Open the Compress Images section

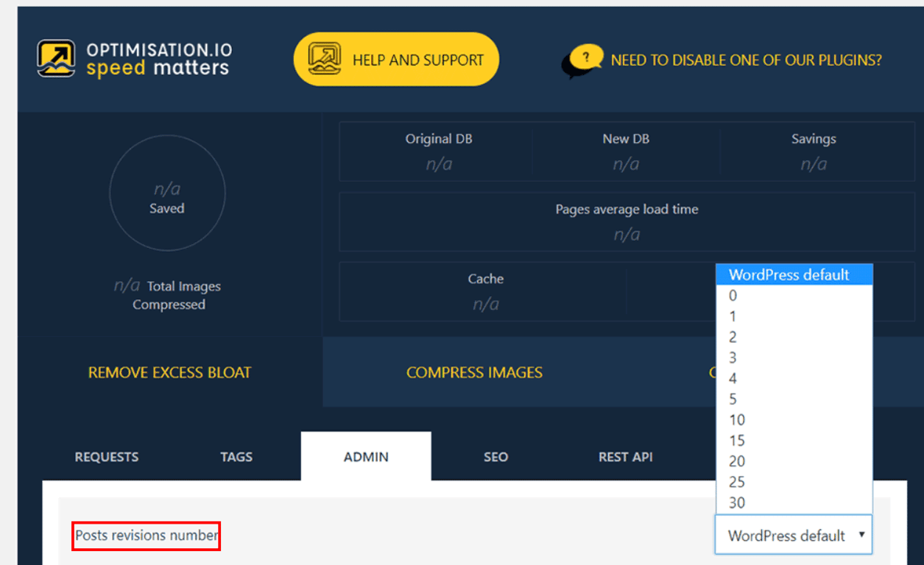[474, 372]
